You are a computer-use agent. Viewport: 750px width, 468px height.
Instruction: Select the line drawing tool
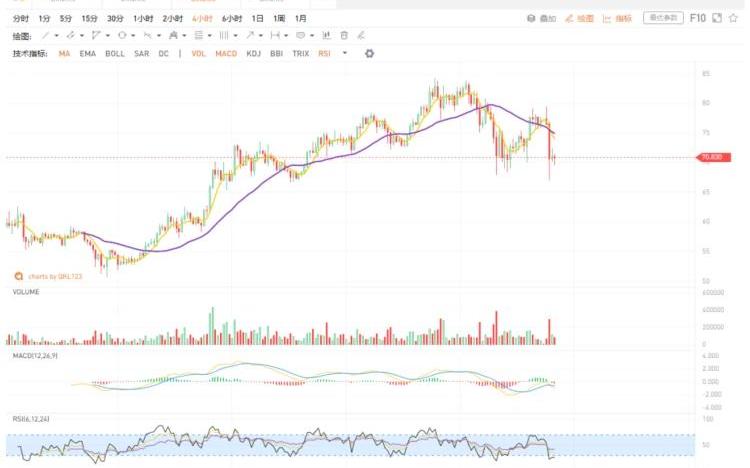pos(45,35)
